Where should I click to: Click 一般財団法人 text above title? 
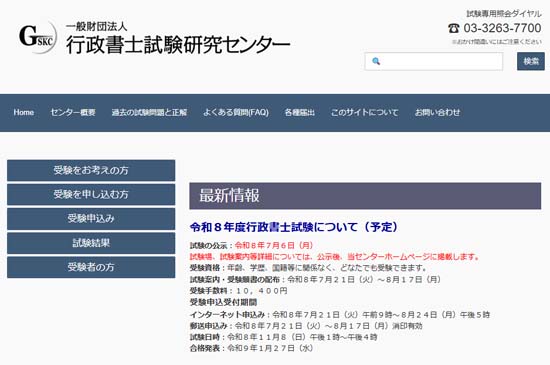coord(96,26)
